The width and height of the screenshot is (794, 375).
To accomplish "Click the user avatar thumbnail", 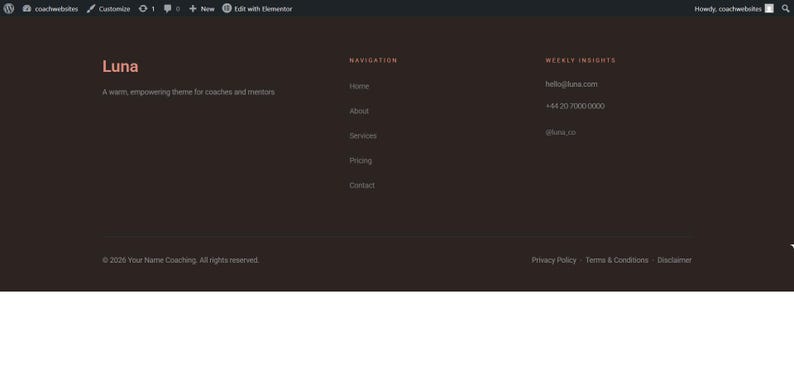I will coord(769,8).
